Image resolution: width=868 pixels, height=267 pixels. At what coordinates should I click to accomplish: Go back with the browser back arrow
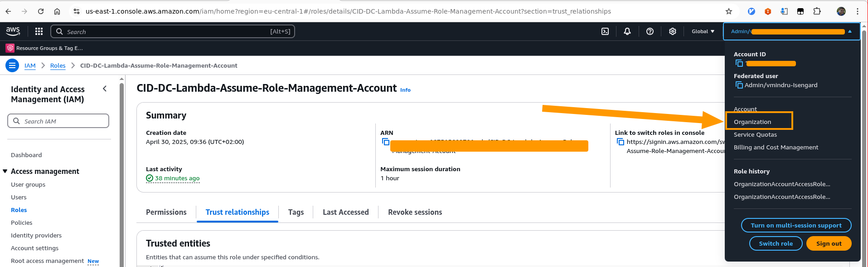[x=8, y=11]
